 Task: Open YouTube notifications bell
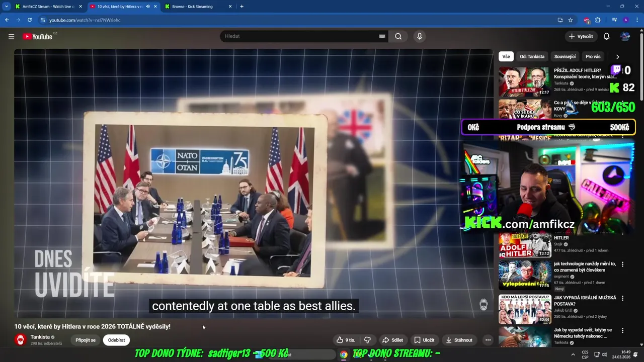606,36
